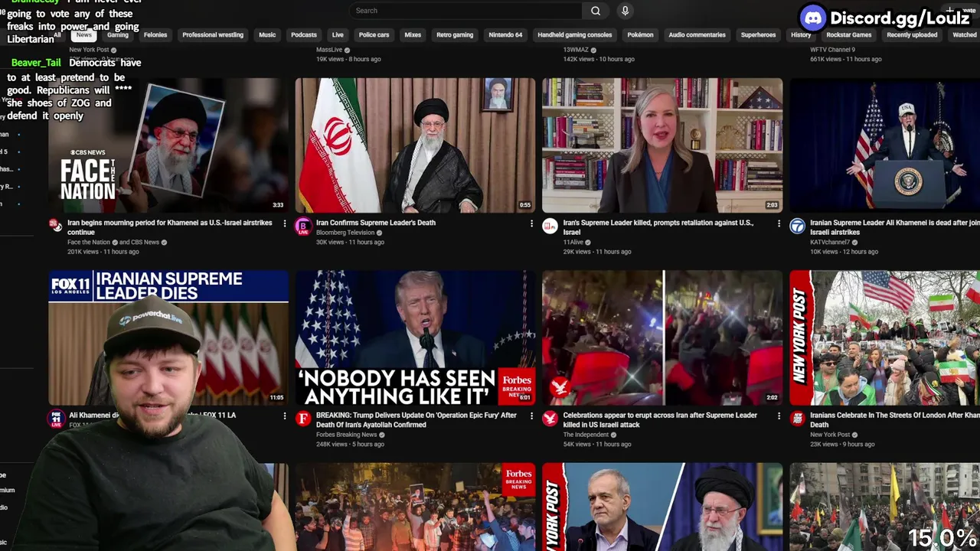Select the Music category chip
The image size is (980, 551).
point(267,35)
